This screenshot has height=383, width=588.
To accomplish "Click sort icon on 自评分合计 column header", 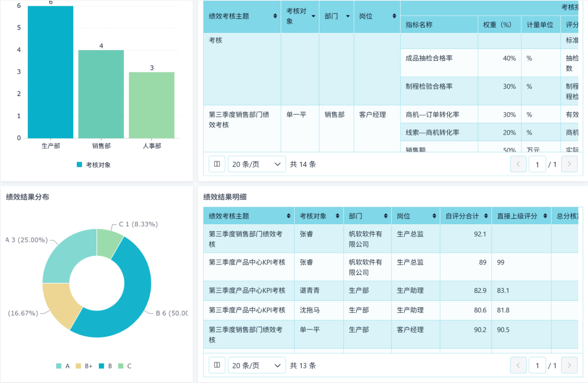I will [x=486, y=216].
